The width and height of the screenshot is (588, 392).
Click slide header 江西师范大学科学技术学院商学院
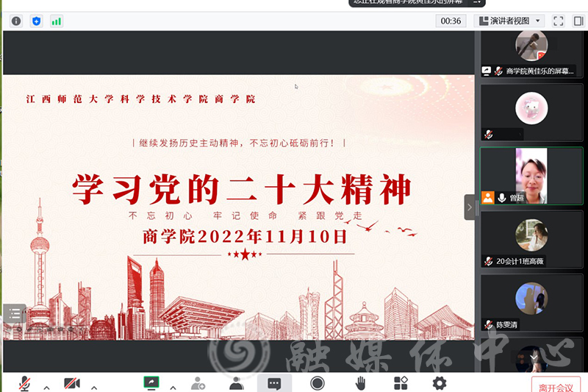click(140, 99)
